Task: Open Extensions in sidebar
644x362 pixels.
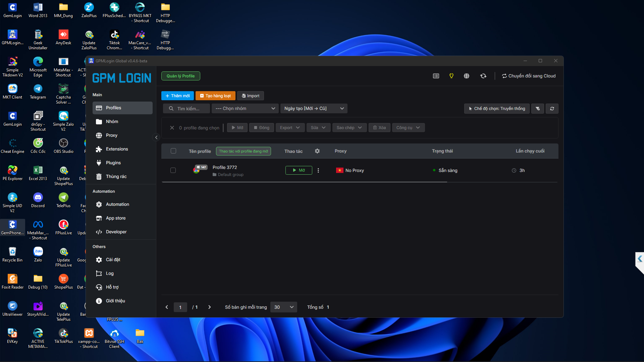Action: [122, 149]
